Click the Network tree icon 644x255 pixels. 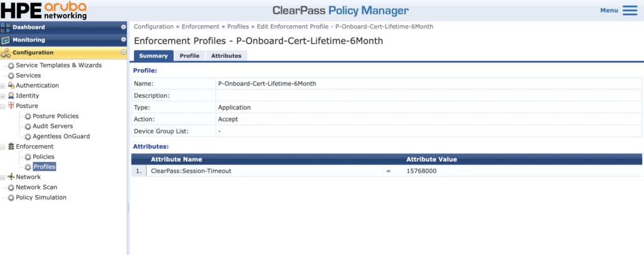[x=11, y=177]
